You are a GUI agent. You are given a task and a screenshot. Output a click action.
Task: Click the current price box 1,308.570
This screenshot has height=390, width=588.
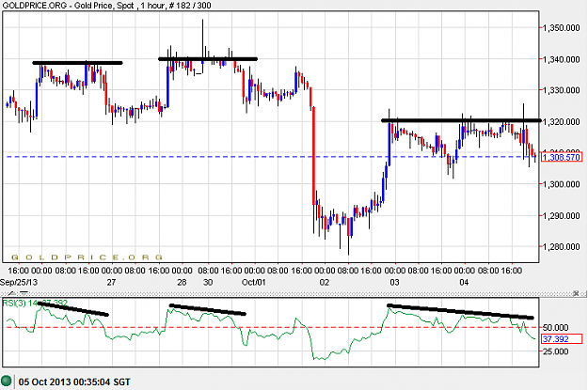(562, 157)
